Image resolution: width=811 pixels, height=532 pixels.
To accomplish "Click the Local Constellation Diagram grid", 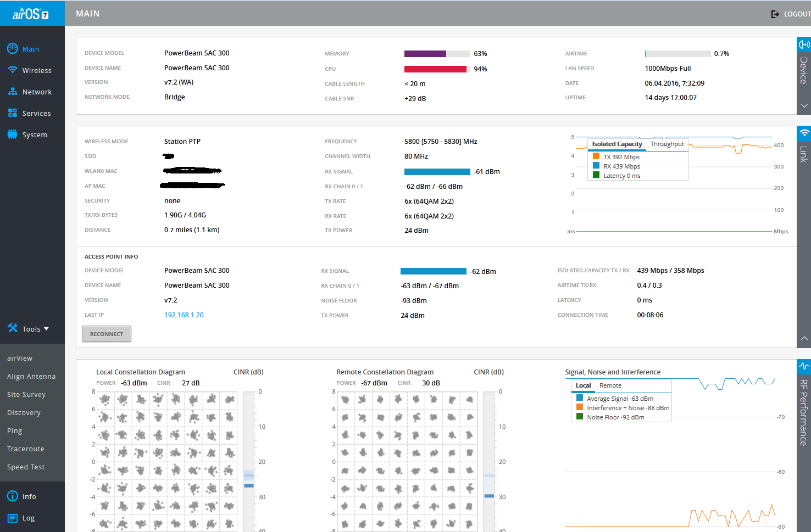I will (x=167, y=461).
